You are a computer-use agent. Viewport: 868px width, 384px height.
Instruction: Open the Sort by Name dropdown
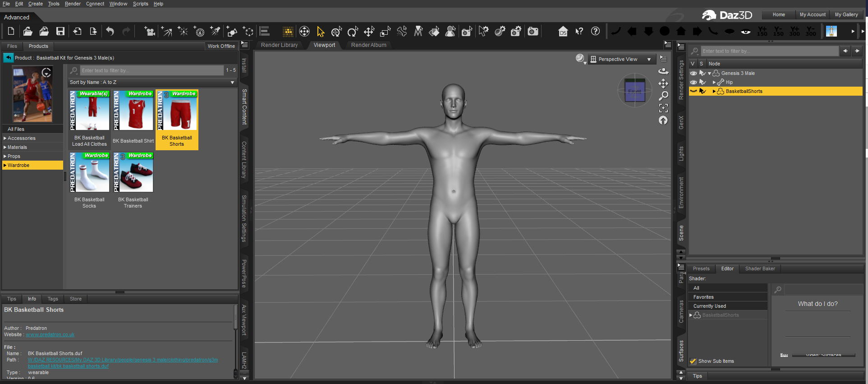[152, 82]
